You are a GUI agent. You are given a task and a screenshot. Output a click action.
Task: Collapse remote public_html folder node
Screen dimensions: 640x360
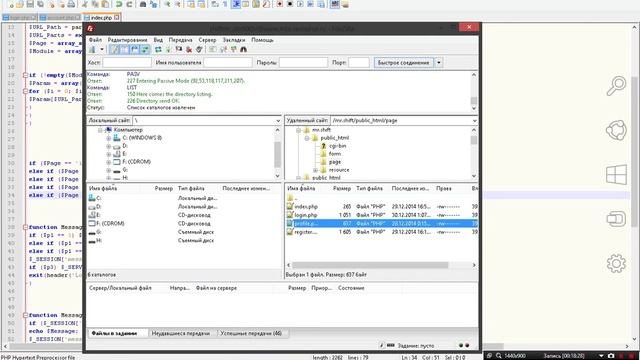pos(307,138)
